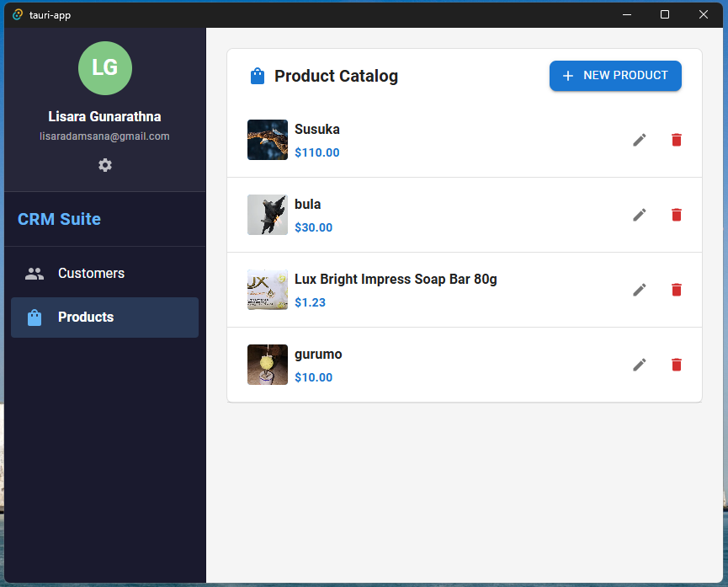Delete the Susuka product

pos(676,140)
